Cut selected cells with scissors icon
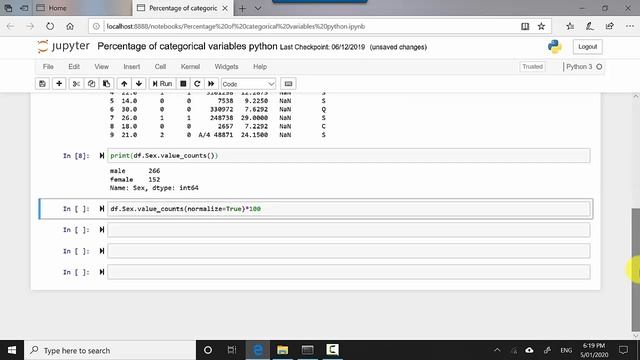The image size is (640, 360). coord(76,84)
